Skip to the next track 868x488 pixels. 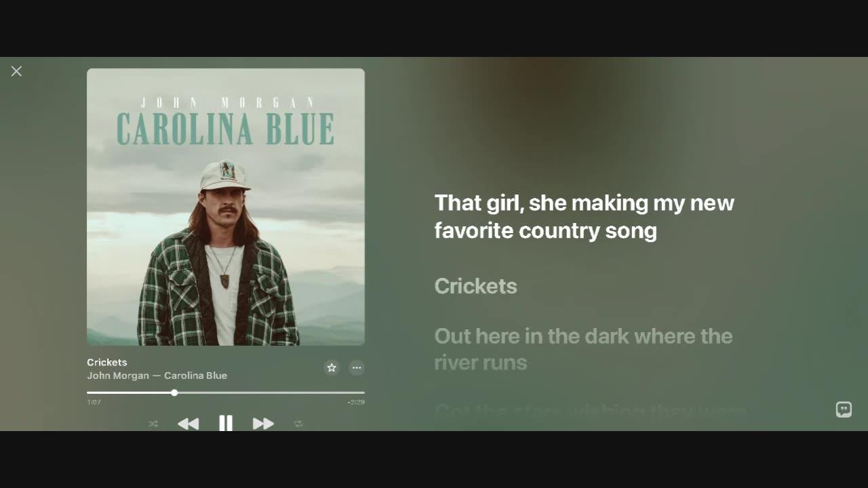tap(263, 424)
